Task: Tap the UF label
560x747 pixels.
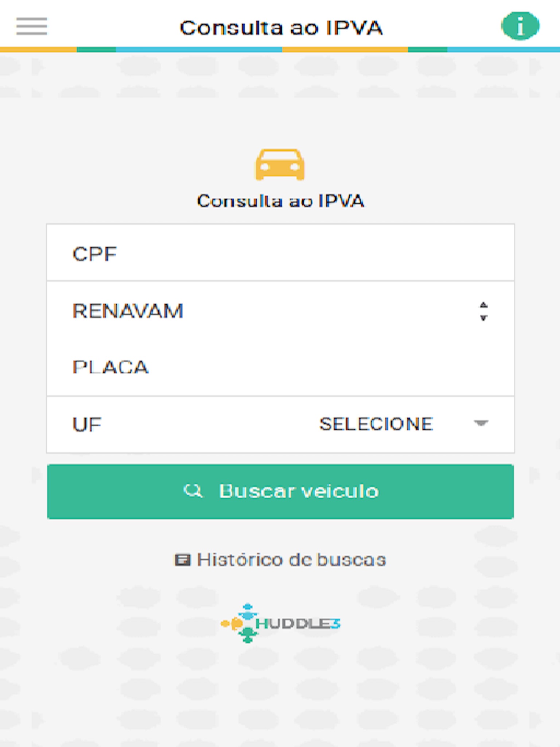Action: pos(87,424)
